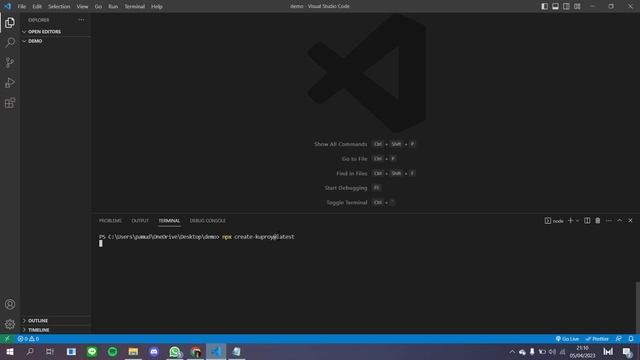Open the taskbar clock and date
This screenshot has width=640, height=360.
582,351
